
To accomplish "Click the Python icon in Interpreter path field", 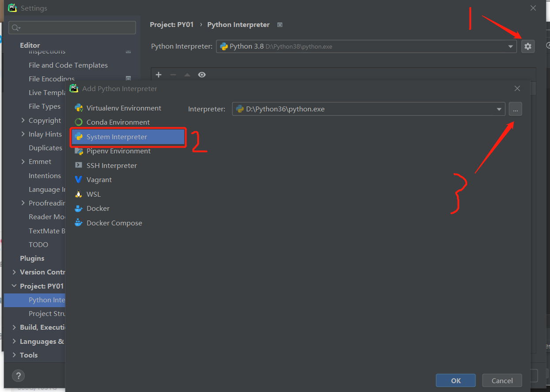I will 240,109.
